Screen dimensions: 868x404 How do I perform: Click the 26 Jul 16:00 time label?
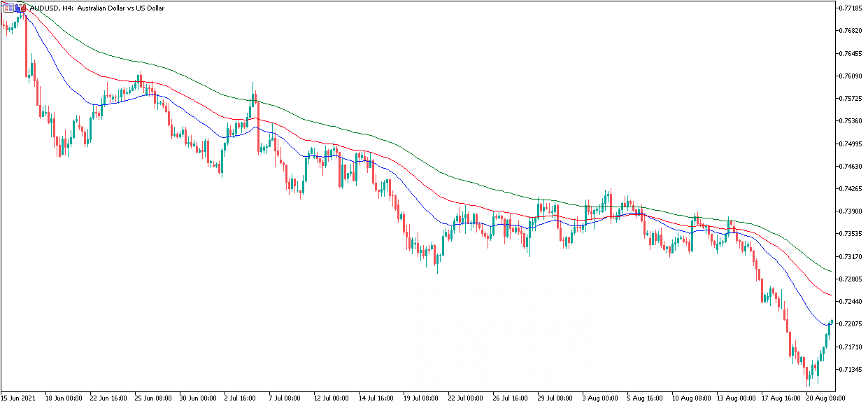[x=511, y=398]
